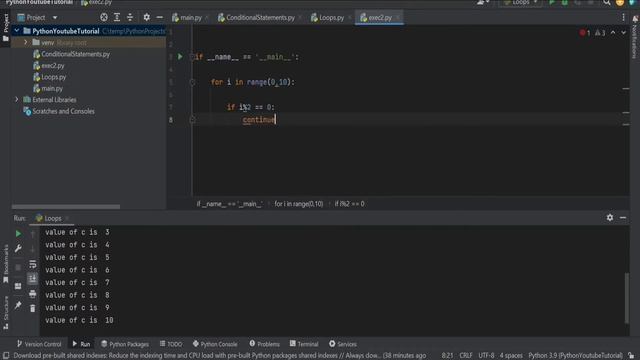Click Run console vertical scrollbar
This screenshot has height=360, width=640.
tap(627, 298)
